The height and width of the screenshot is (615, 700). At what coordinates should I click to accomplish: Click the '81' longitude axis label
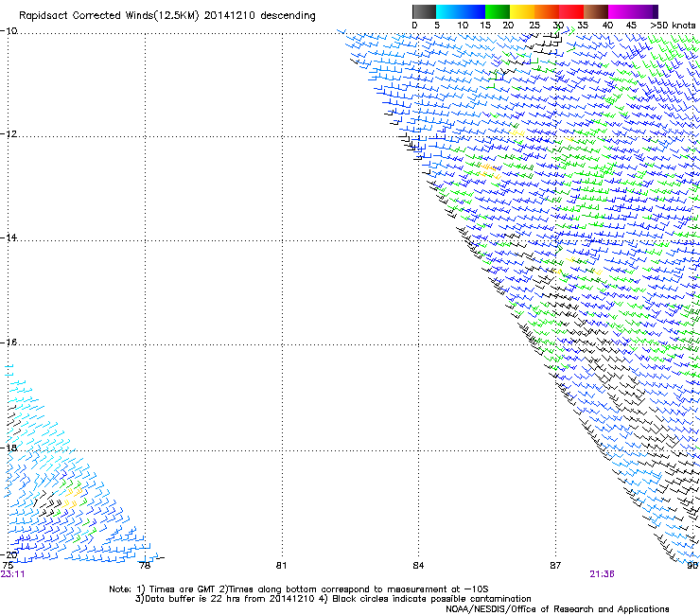[x=281, y=566]
